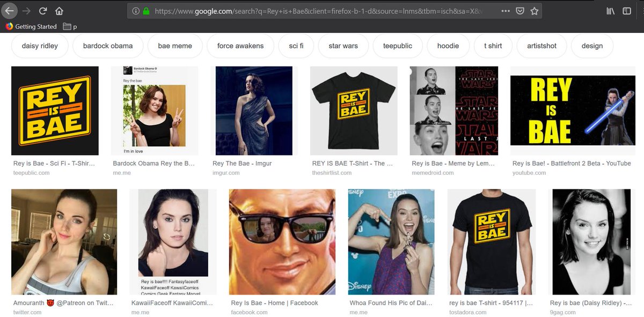644x317 pixels.
Task: Select the 'sci fi' suggestion chip
Action: 296,46
